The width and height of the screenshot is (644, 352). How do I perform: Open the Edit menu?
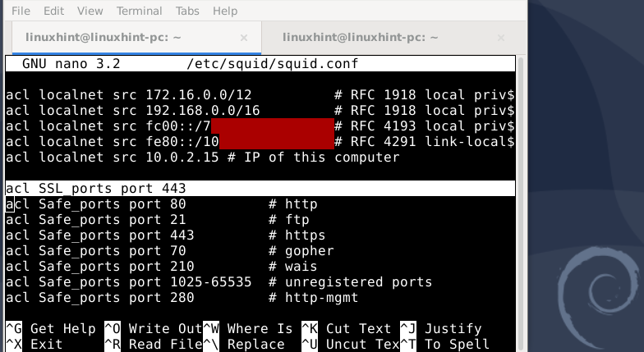pos(53,11)
